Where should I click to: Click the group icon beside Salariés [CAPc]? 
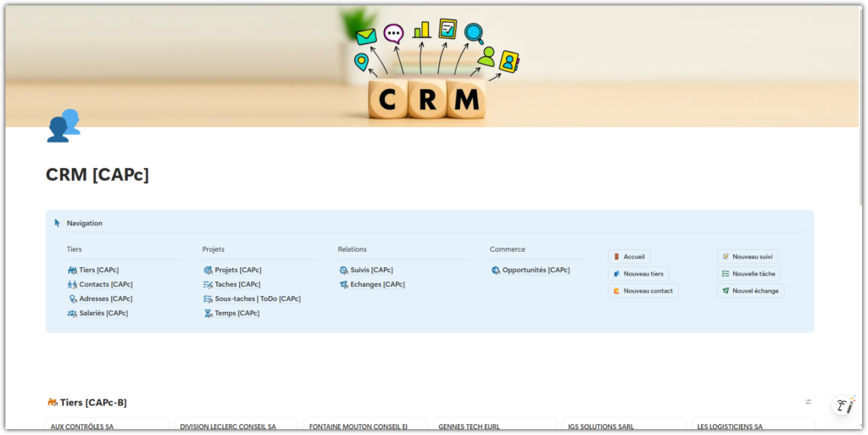coord(72,313)
